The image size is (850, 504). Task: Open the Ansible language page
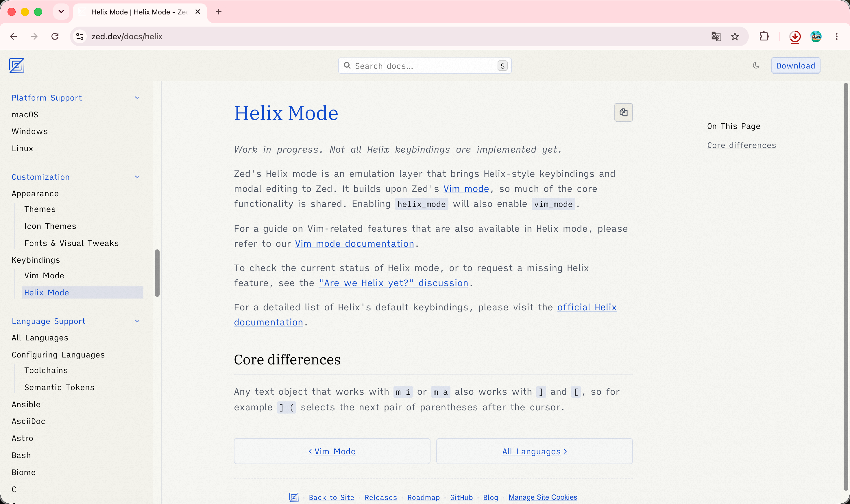26,405
